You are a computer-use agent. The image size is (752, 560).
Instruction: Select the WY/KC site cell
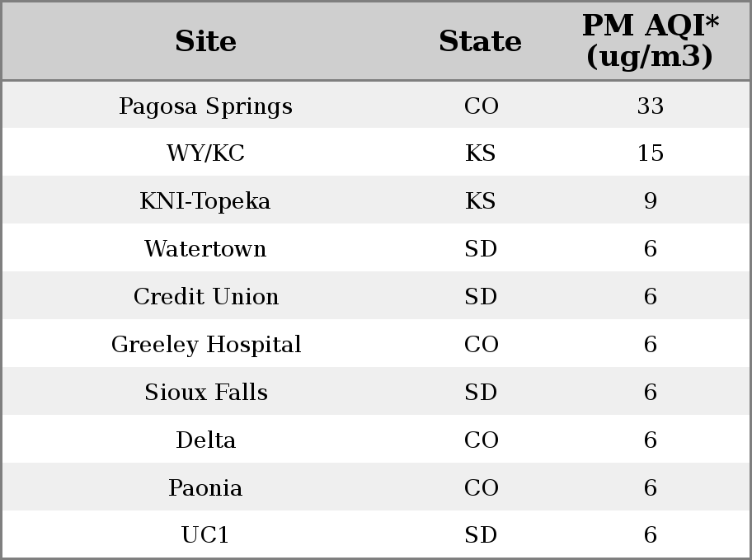tap(206, 153)
